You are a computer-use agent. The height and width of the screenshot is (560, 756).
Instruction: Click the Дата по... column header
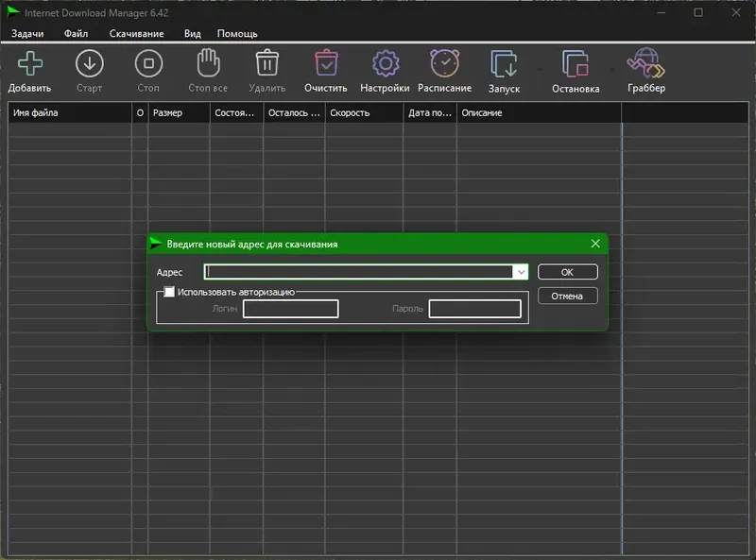(430, 112)
